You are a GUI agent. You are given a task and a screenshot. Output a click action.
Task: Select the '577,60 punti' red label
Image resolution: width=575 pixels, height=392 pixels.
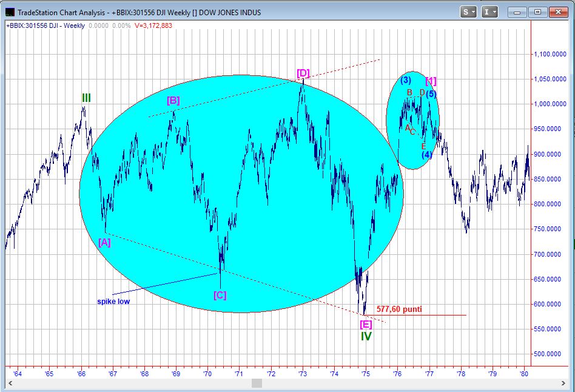(x=399, y=309)
